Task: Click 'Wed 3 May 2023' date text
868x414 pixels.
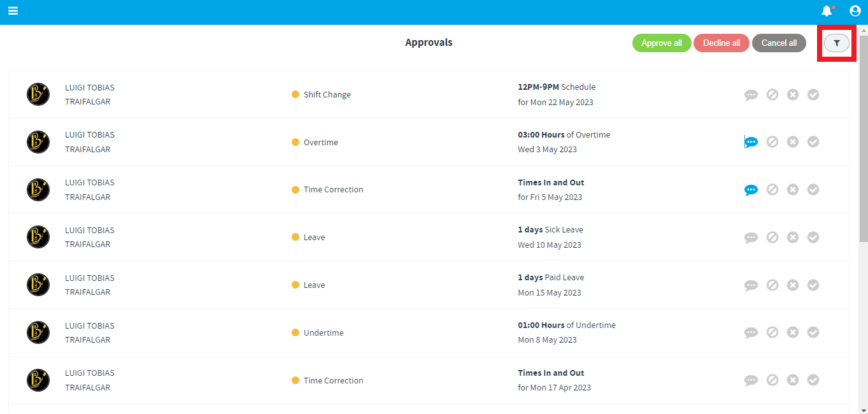Action: (547, 149)
